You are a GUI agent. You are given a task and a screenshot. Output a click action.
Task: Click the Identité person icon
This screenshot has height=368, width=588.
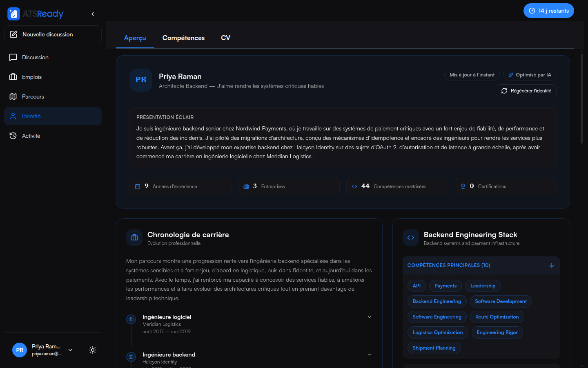(13, 116)
